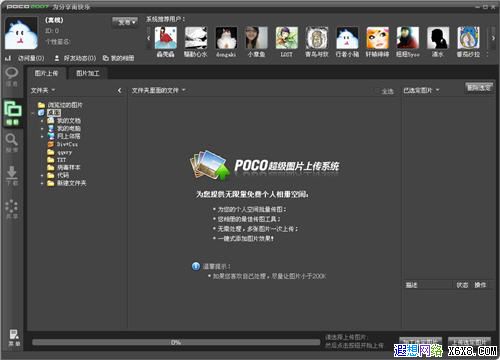Click the POCO upload photos logo icon
This screenshot has height=360, width=500.
click(210, 165)
